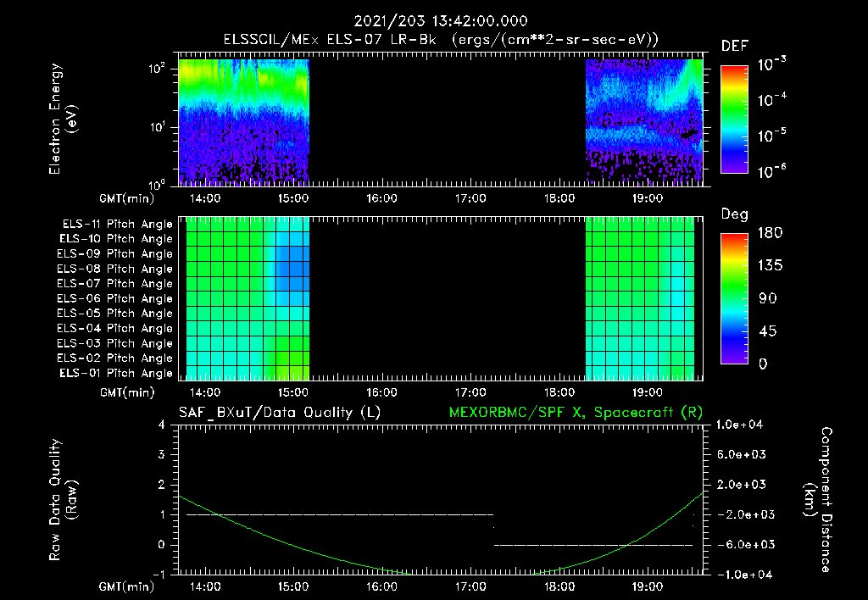This screenshot has height=600, width=868.
Task: Click the Component Distance (km) axis label
Action: (x=818, y=500)
